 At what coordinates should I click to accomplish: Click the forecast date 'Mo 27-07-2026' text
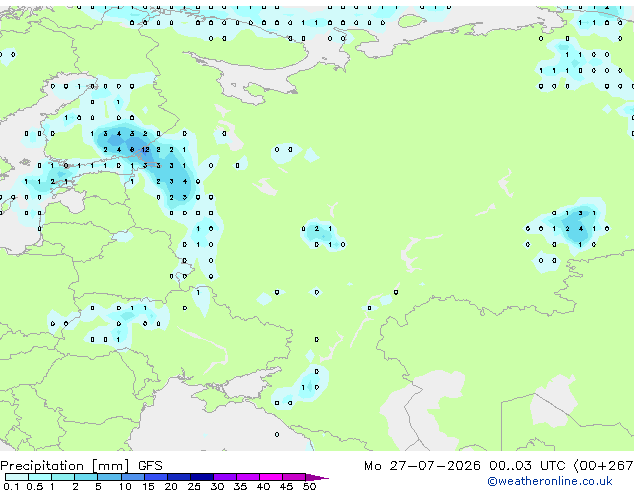tap(422, 466)
